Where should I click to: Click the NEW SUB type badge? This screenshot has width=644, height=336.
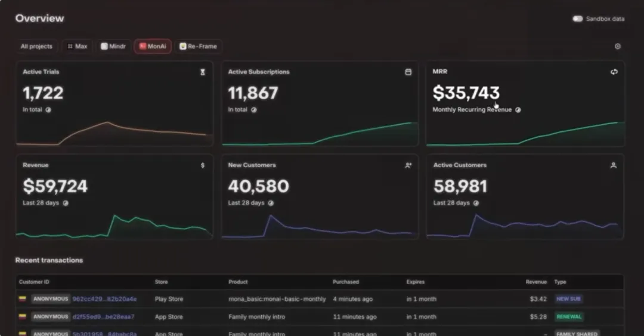click(568, 299)
